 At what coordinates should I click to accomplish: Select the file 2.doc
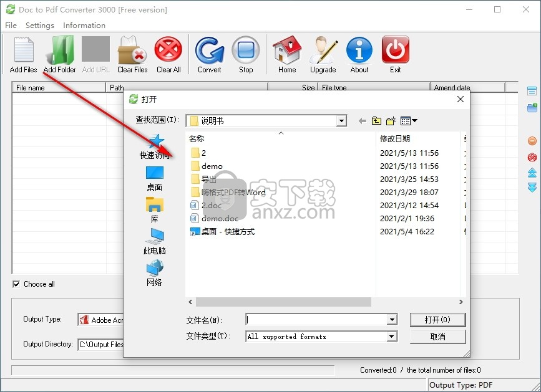point(206,205)
